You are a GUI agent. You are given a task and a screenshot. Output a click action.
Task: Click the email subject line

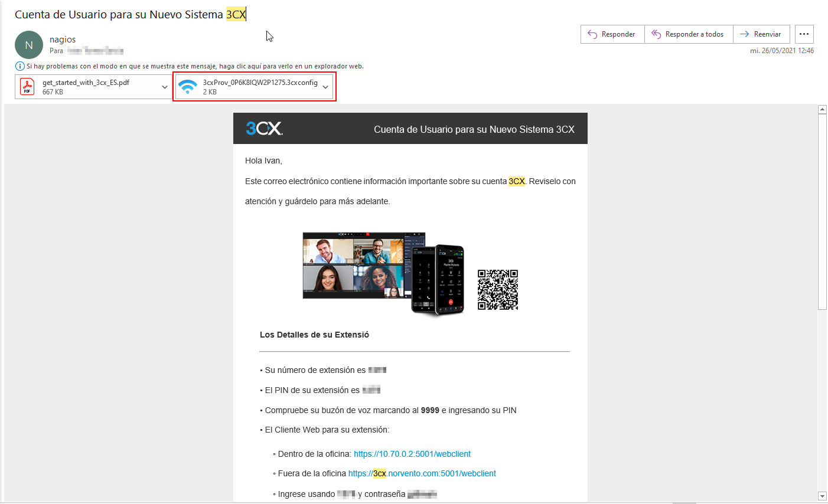pyautogui.click(x=130, y=14)
